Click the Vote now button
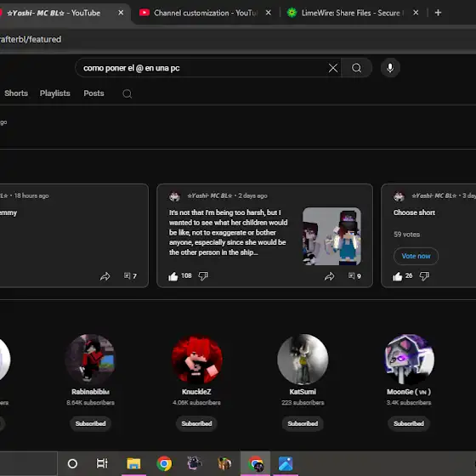This screenshot has width=476, height=476. click(x=416, y=256)
